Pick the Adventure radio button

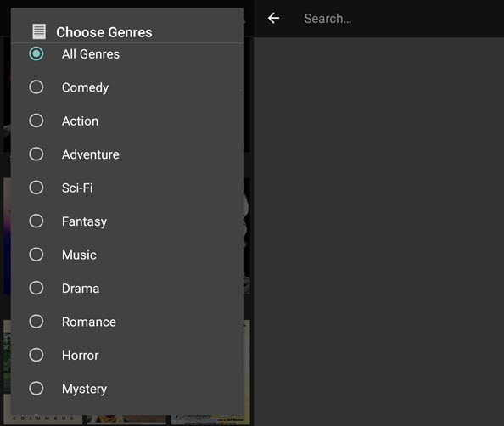36,154
